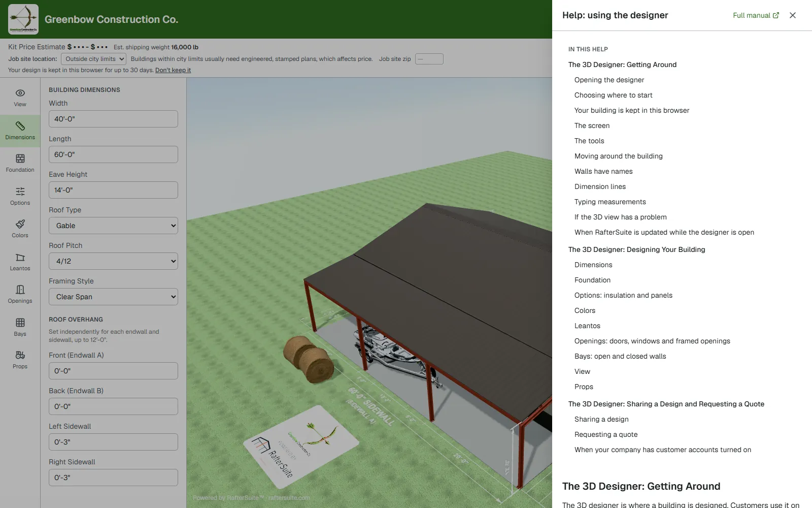Screen dimensions: 812x508
Task: Open 'Dimensions' help topic in contents
Action: [x=593, y=265]
